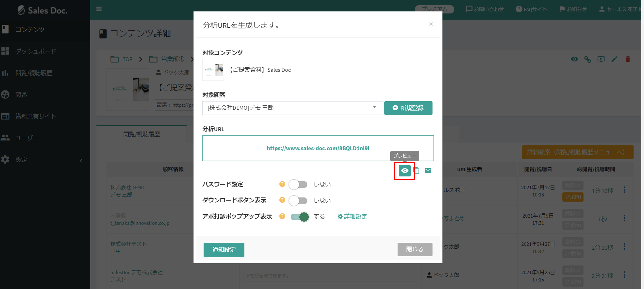
Task: Open the FAQサイト menu item
Action: tap(531, 9)
